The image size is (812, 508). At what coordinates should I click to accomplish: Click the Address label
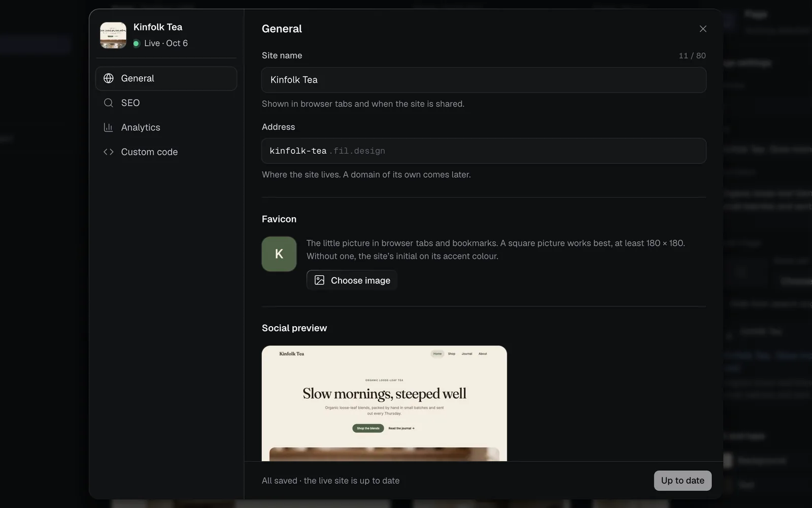(278, 127)
